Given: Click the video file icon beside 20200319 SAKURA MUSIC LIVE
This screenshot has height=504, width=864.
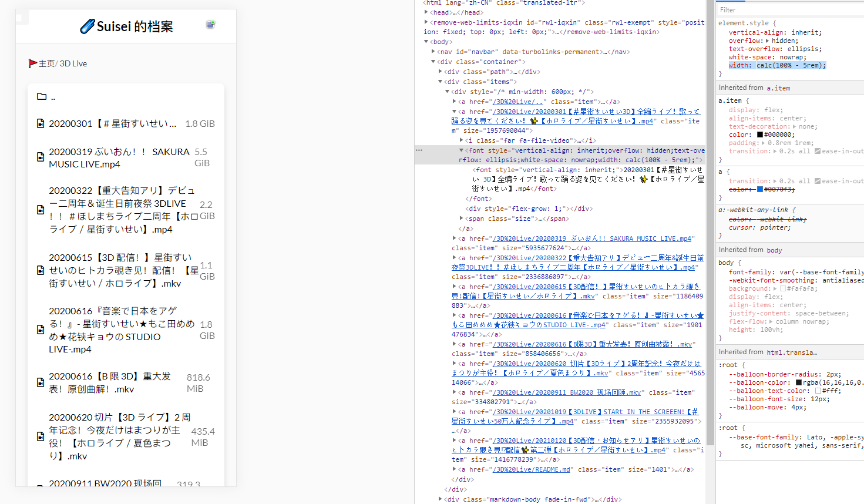Looking at the screenshot, I should pos(40,157).
